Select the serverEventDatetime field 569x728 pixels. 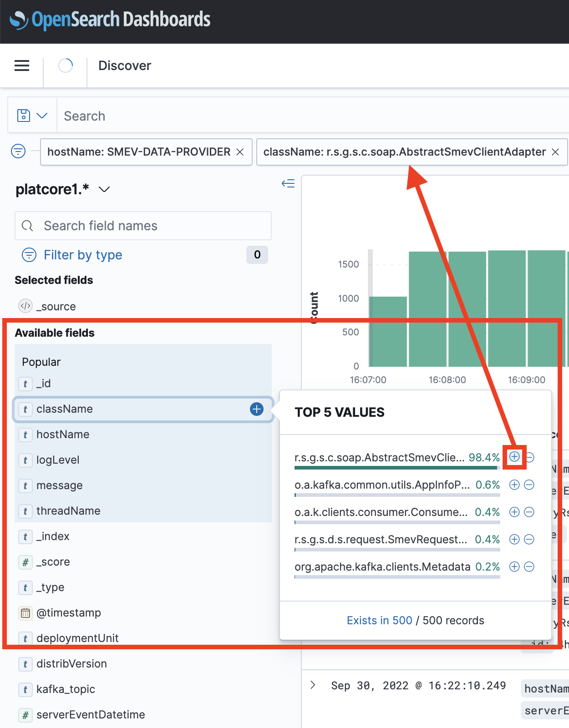click(91, 715)
